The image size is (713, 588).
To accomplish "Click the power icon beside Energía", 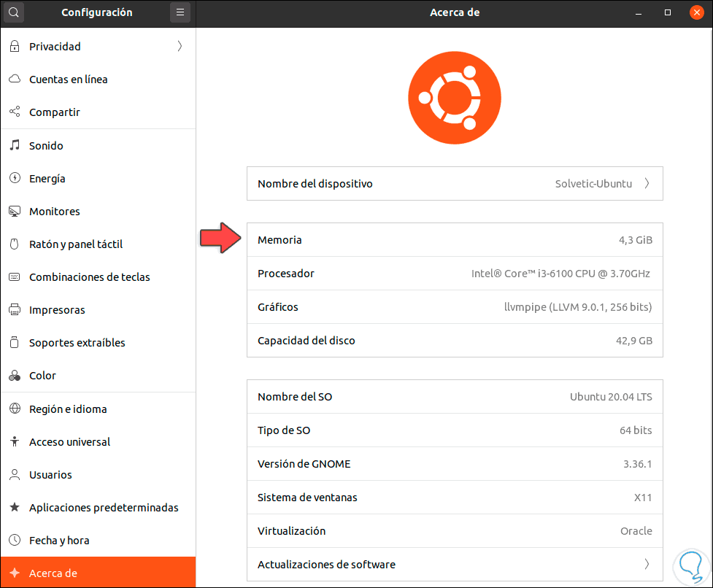I will tap(15, 178).
